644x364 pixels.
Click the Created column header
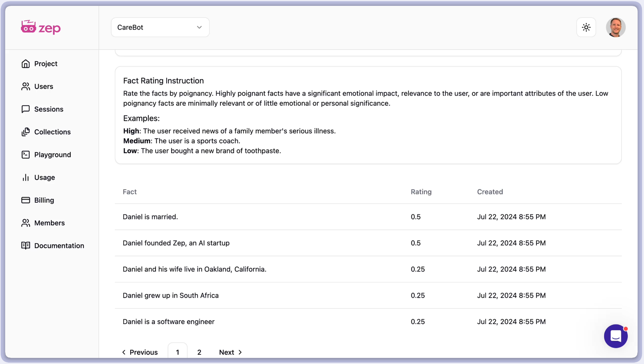pyautogui.click(x=490, y=192)
